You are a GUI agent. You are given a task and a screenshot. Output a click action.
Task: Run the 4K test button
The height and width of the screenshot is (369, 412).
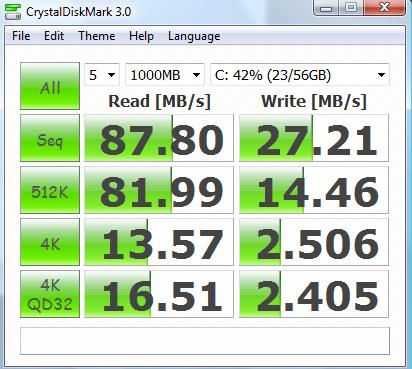click(x=50, y=242)
